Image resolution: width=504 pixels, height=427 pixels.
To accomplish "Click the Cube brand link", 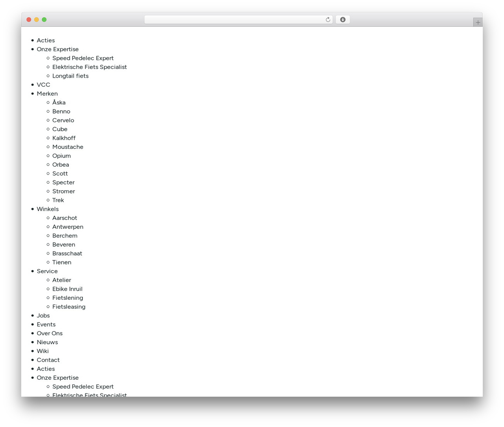I will coord(60,129).
